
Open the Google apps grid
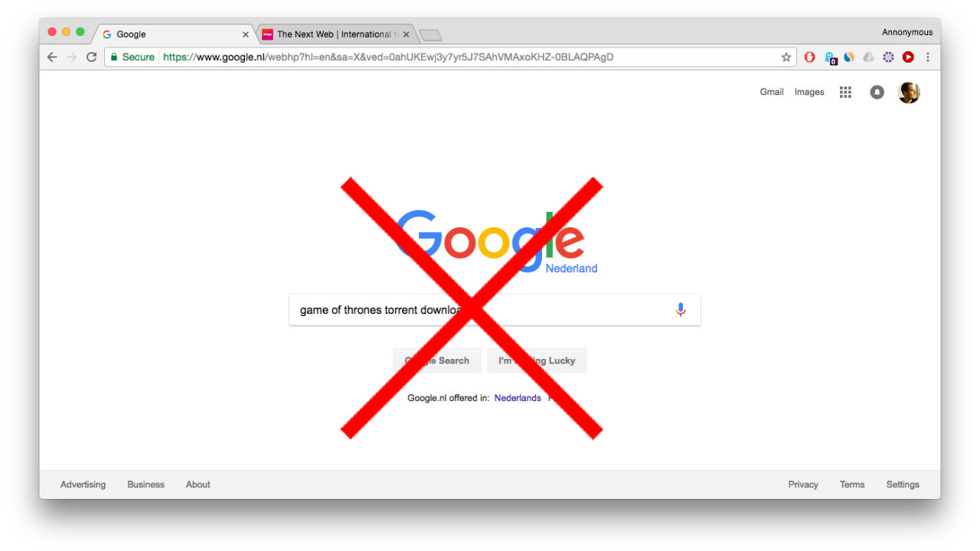point(845,93)
